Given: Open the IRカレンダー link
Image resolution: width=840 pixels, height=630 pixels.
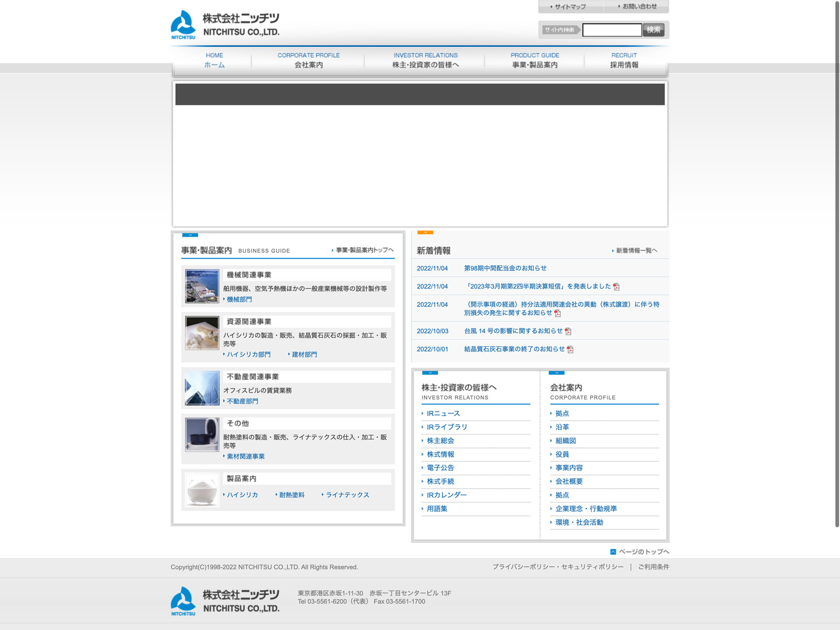Looking at the screenshot, I should [446, 495].
